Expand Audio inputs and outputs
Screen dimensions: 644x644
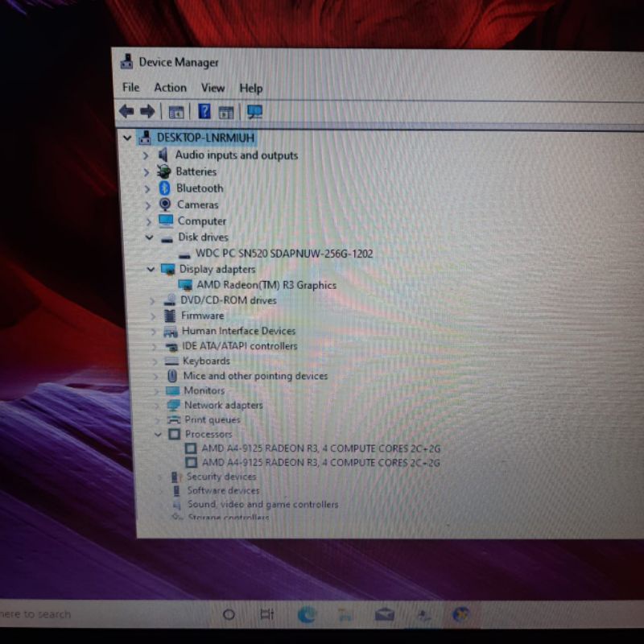pos(146,155)
